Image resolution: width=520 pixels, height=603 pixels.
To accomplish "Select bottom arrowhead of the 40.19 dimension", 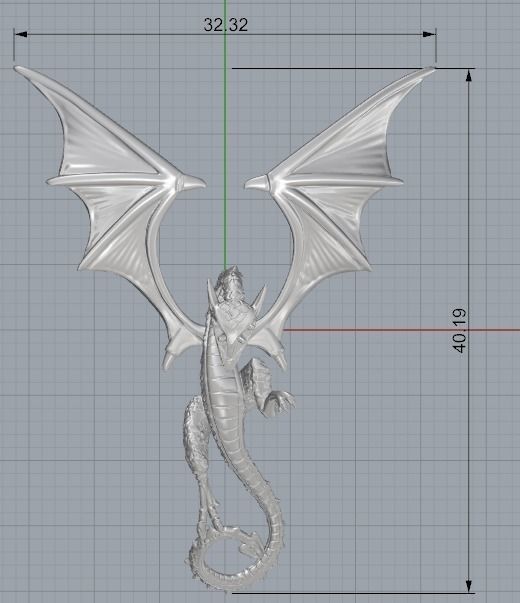I will pyautogui.click(x=468, y=586).
